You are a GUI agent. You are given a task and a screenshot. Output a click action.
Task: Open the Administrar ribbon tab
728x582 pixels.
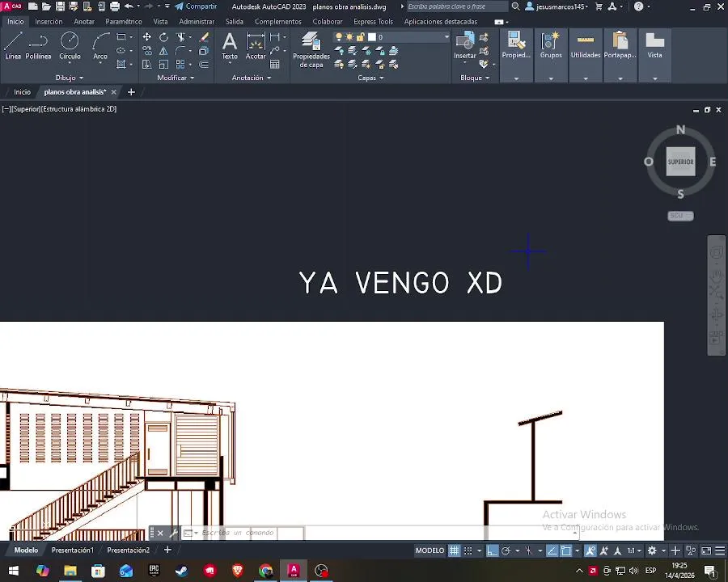pos(197,21)
